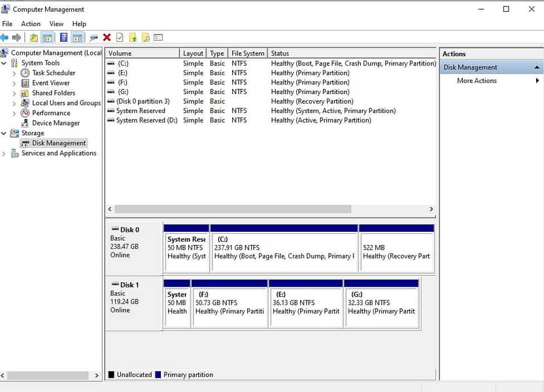This screenshot has height=392, width=544.
Task: Click the red X Delete icon
Action: 107,37
